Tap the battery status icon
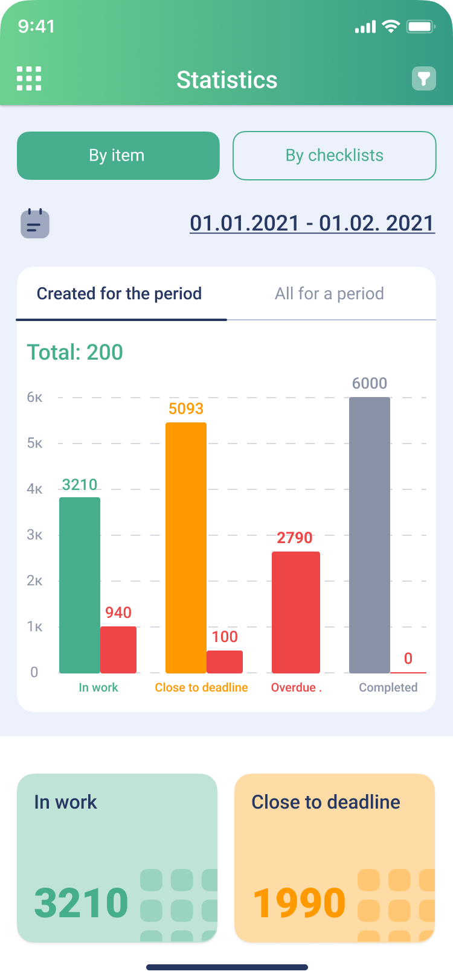Viewport: 453px width, 980px height. click(x=421, y=27)
